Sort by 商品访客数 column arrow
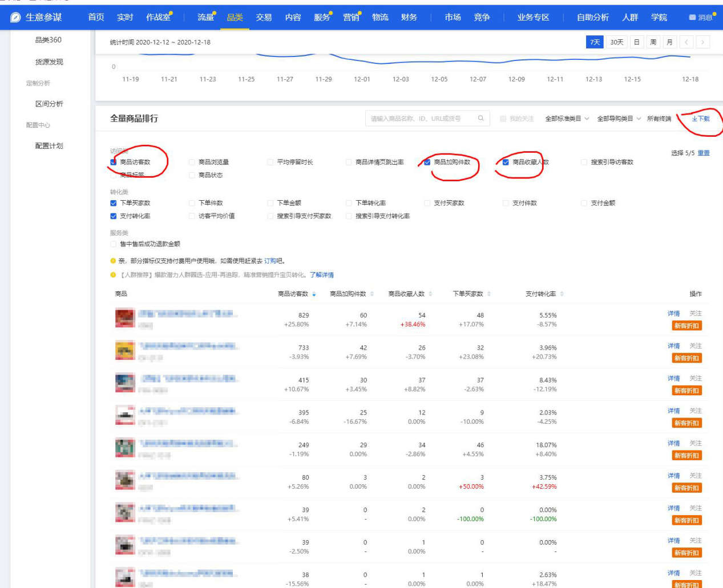The height and width of the screenshot is (588, 723). point(314,294)
